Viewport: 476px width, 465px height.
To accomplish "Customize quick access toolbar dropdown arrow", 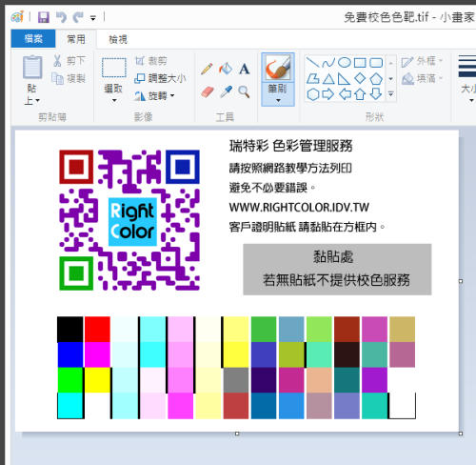I will click(93, 18).
